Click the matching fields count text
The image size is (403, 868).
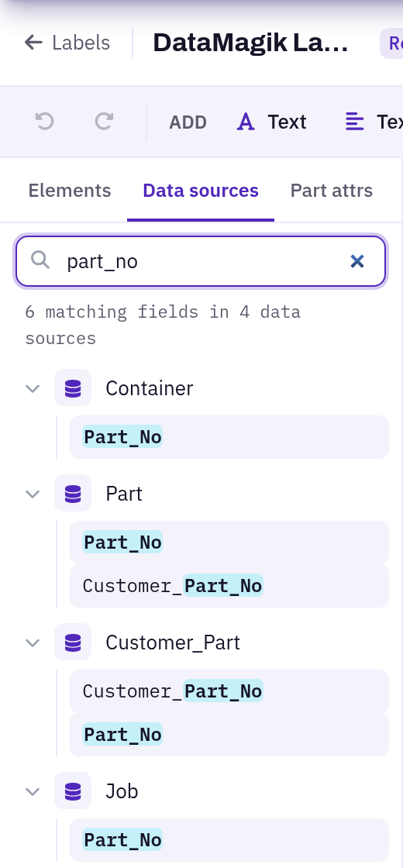(163, 325)
